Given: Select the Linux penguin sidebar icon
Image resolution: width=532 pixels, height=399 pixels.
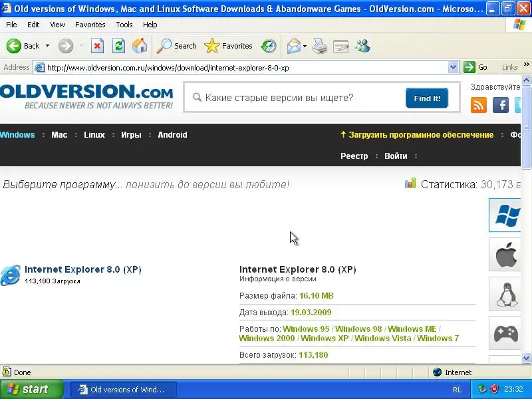Looking at the screenshot, I should (505, 294).
